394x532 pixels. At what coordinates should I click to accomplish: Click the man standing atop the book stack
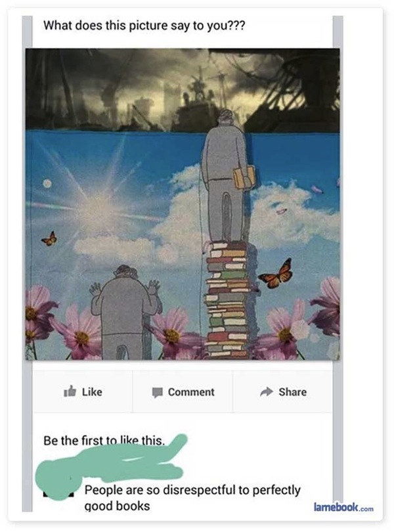225,177
